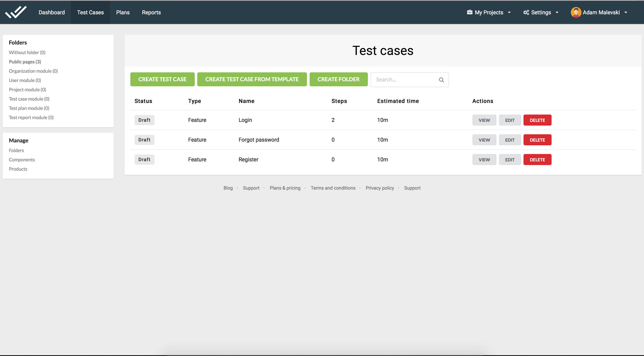Go to the Dashboard tab
The width and height of the screenshot is (644, 356).
tap(51, 12)
